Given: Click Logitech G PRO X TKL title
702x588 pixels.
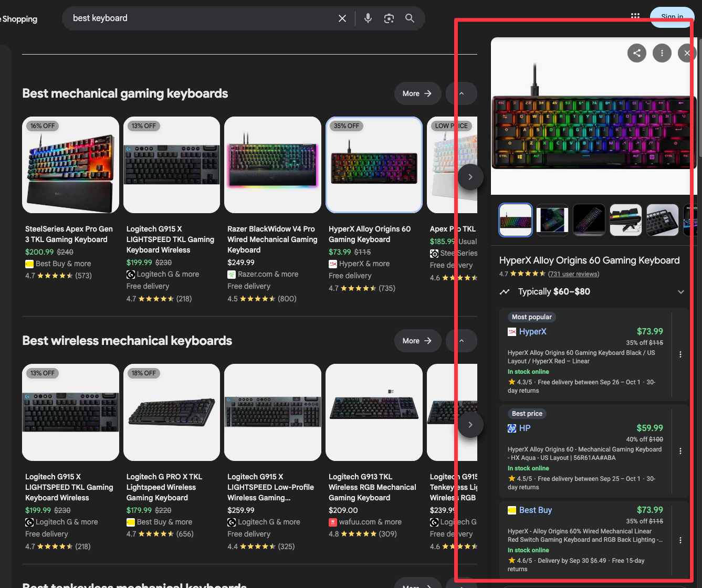Looking at the screenshot, I should tap(164, 487).
